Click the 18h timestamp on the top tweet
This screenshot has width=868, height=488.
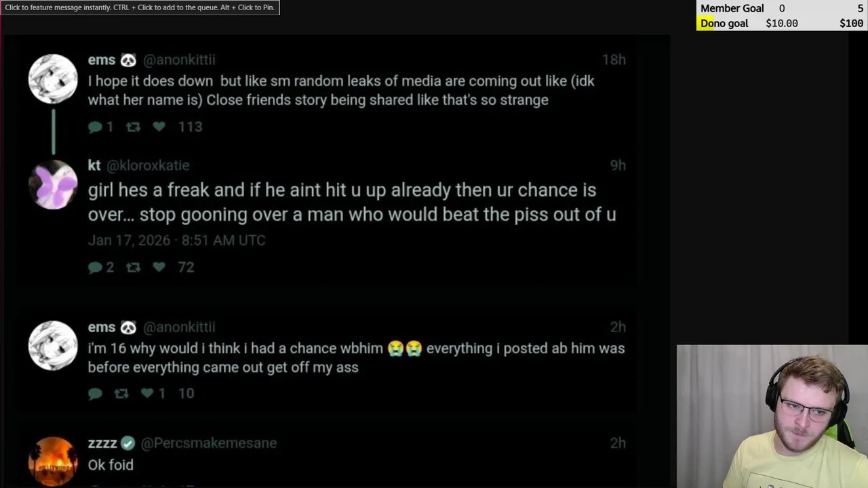[614, 60]
